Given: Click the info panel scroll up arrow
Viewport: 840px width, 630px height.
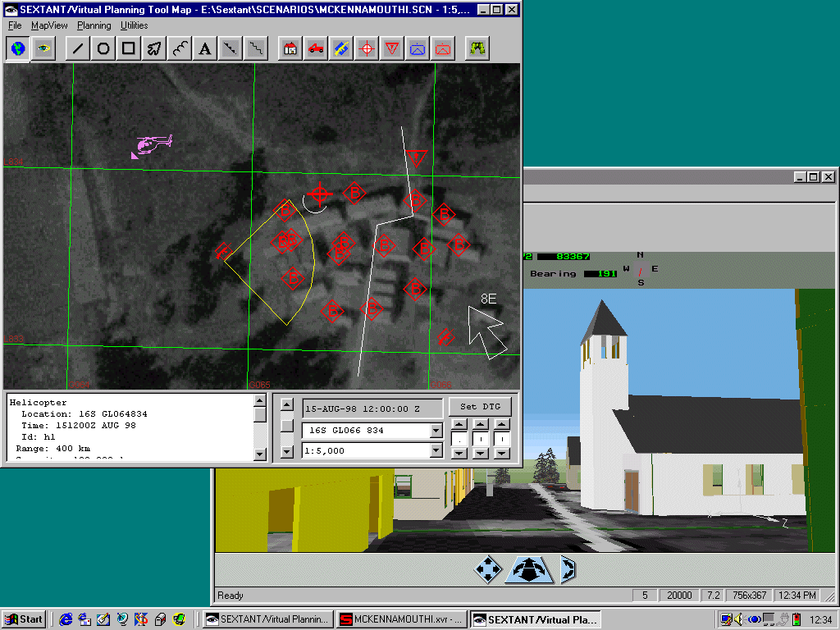Looking at the screenshot, I should coord(260,400).
